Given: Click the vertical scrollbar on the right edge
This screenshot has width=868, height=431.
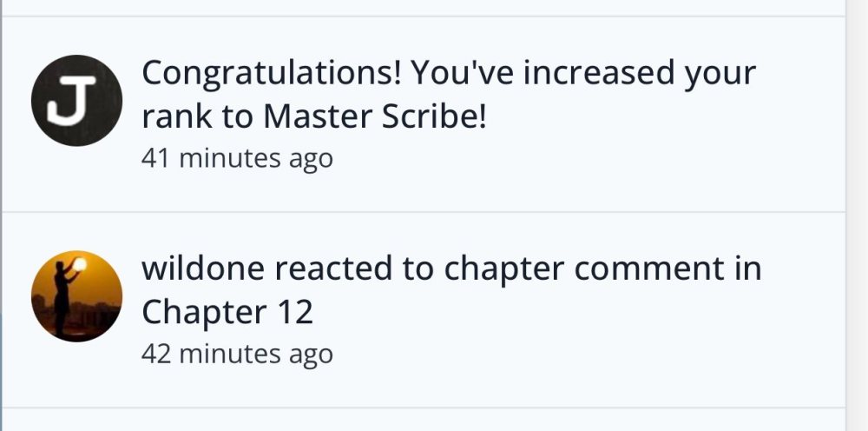Looking at the screenshot, I should pyautogui.click(x=856, y=215).
